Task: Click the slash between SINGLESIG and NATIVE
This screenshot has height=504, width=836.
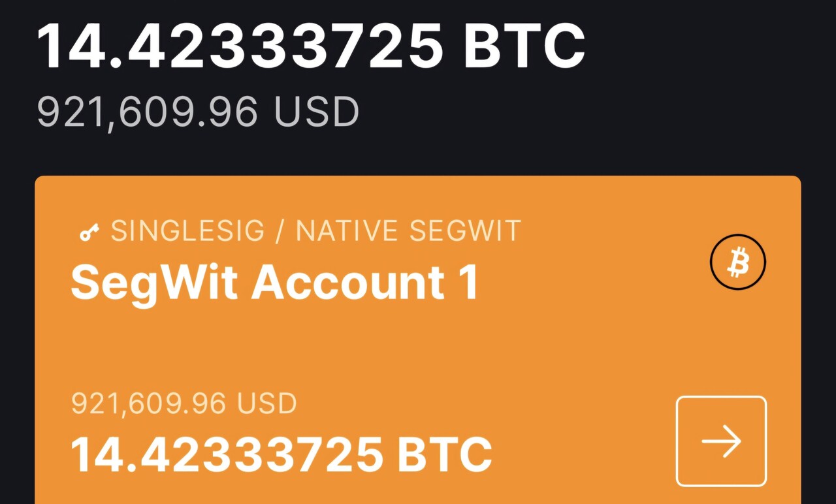Action: [x=280, y=231]
